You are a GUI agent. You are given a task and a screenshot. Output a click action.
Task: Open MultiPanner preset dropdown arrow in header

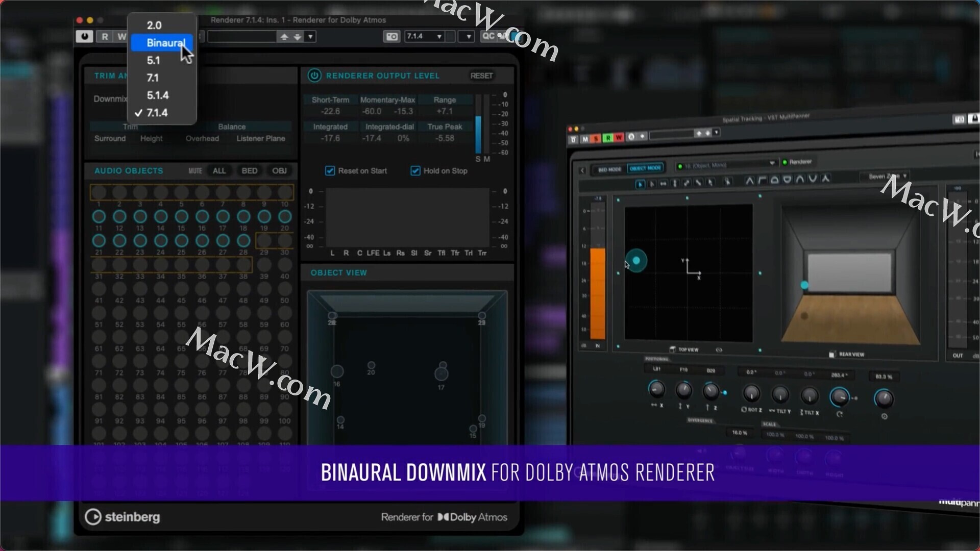717,133
